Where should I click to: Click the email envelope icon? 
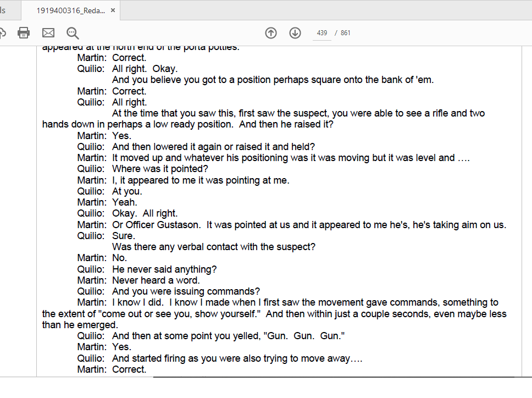[x=48, y=33]
